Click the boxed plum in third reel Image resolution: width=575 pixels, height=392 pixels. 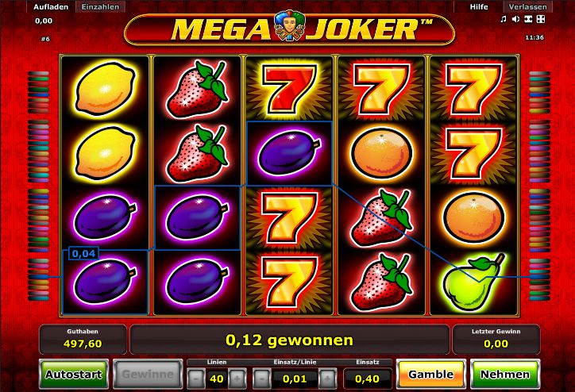[289, 153]
